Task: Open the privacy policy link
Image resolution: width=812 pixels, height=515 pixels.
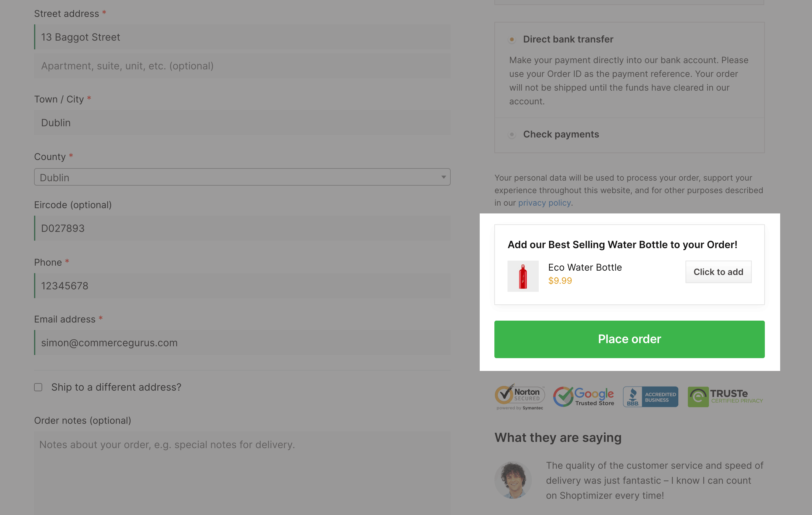Action: (544, 203)
